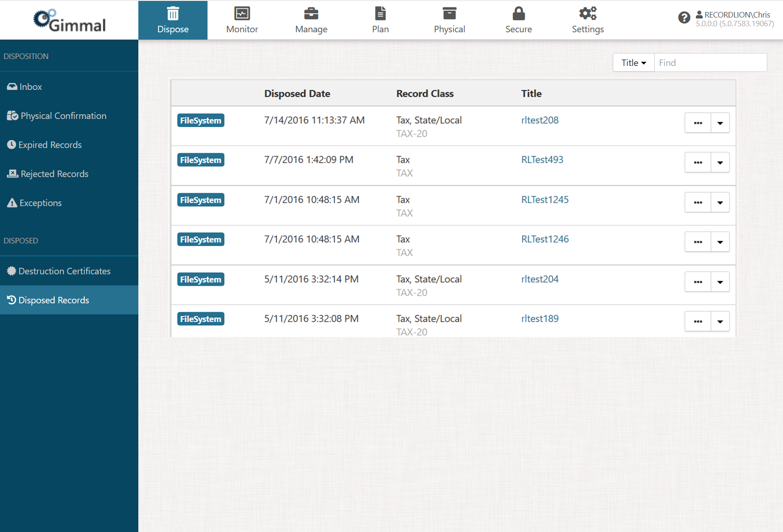Image resolution: width=783 pixels, height=532 pixels.
Task: Open Inbox in the sidebar
Action: click(30, 87)
